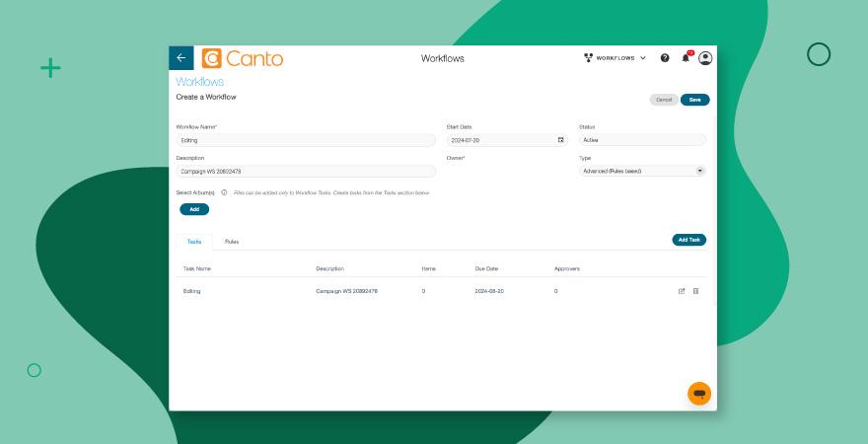Edit the Editing task row
868x444 pixels.
coord(682,291)
